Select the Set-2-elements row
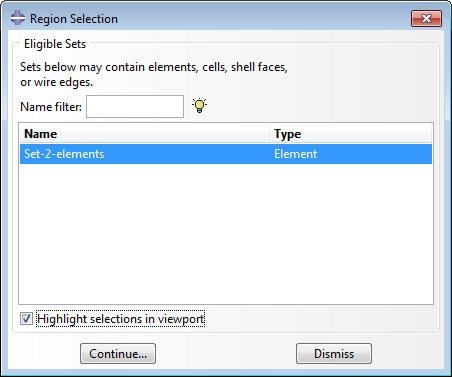Viewport: 452px width, 377px height. (x=226, y=154)
